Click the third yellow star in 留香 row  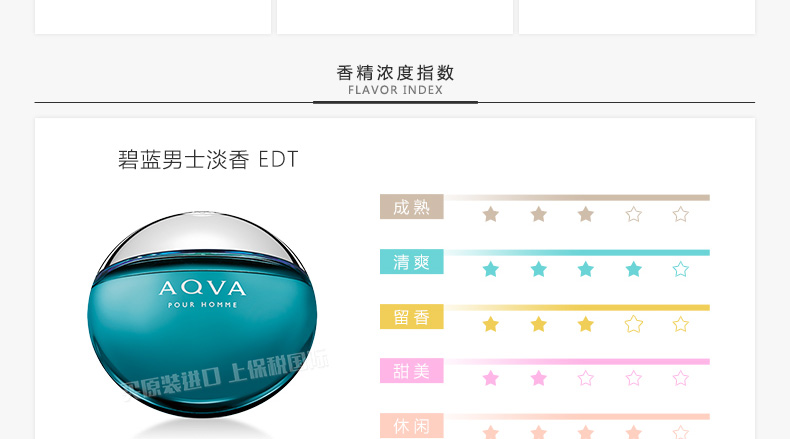(x=586, y=324)
